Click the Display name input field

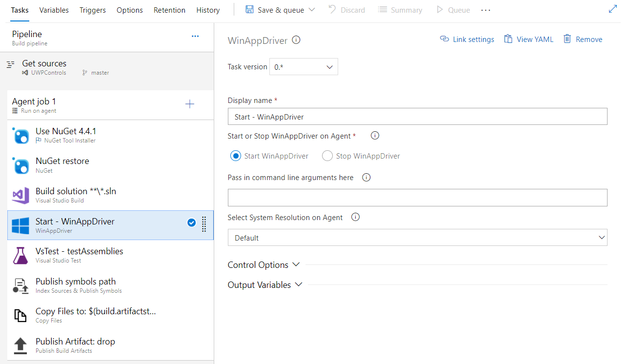(x=417, y=117)
